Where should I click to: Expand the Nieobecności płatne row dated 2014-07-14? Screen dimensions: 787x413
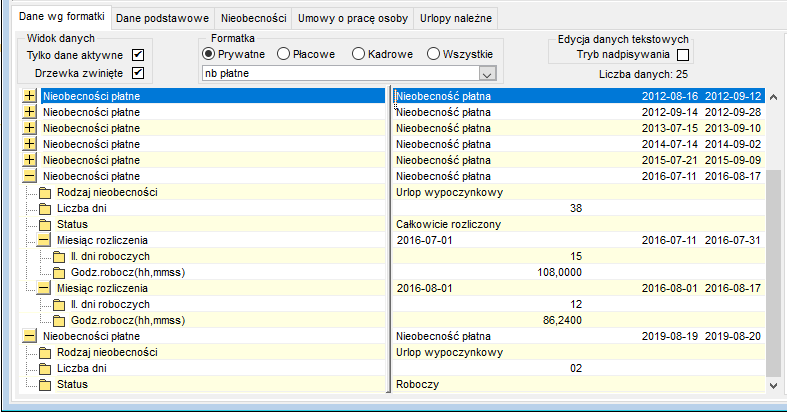[x=30, y=144]
